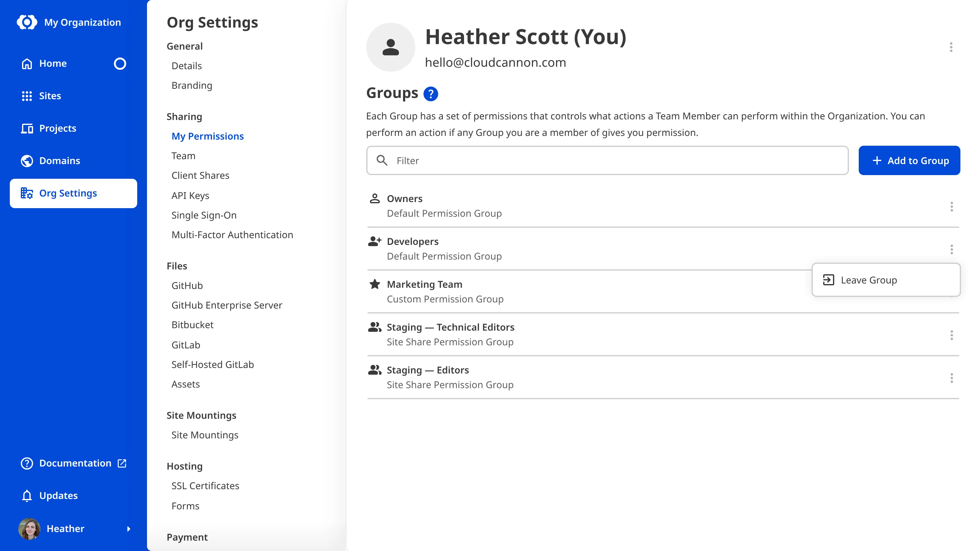Open API Keys settings

click(x=190, y=196)
